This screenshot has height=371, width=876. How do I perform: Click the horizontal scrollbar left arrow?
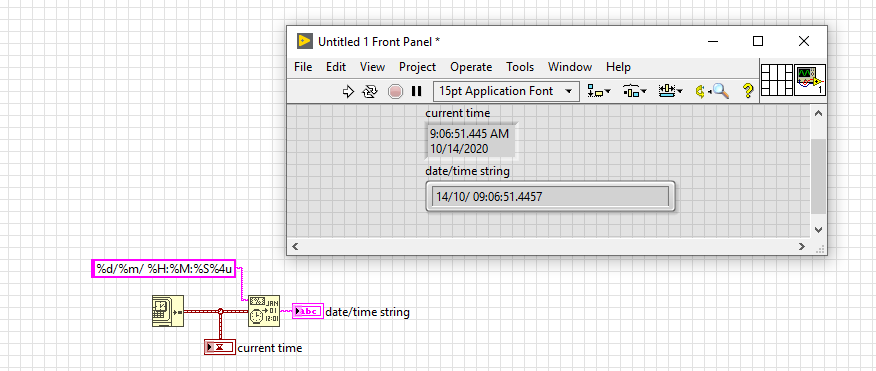point(296,246)
